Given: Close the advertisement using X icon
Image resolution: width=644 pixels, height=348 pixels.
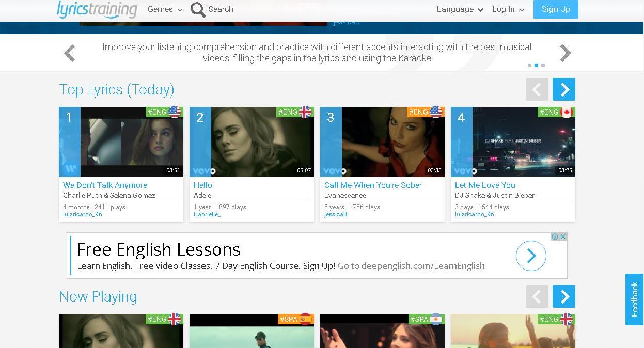Looking at the screenshot, I should [x=563, y=236].
